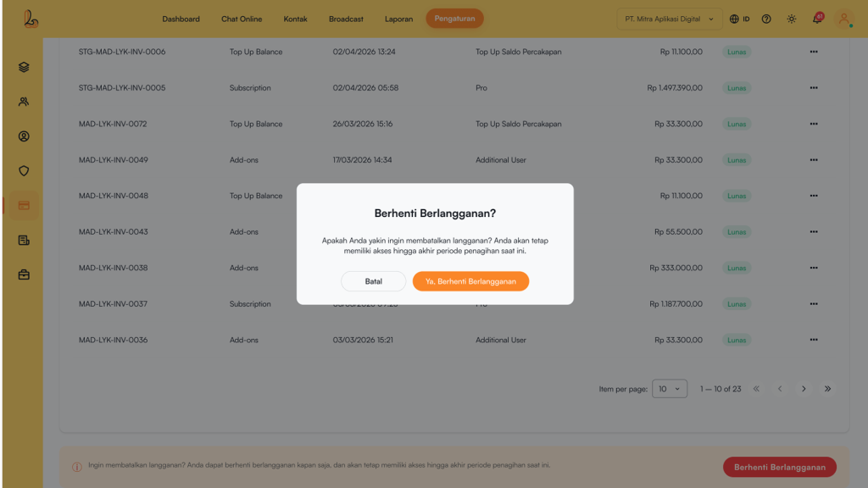This screenshot has width=868, height=488.
Task: Open the profile circle sidebar icon
Action: (x=24, y=136)
